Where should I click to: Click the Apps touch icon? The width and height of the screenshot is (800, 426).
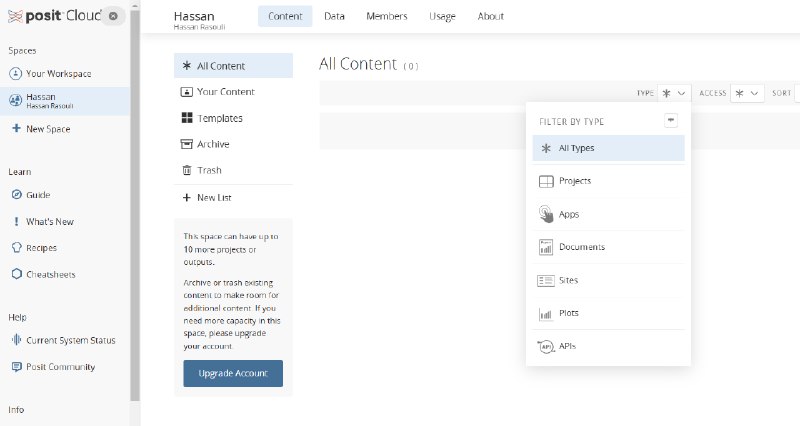point(546,214)
